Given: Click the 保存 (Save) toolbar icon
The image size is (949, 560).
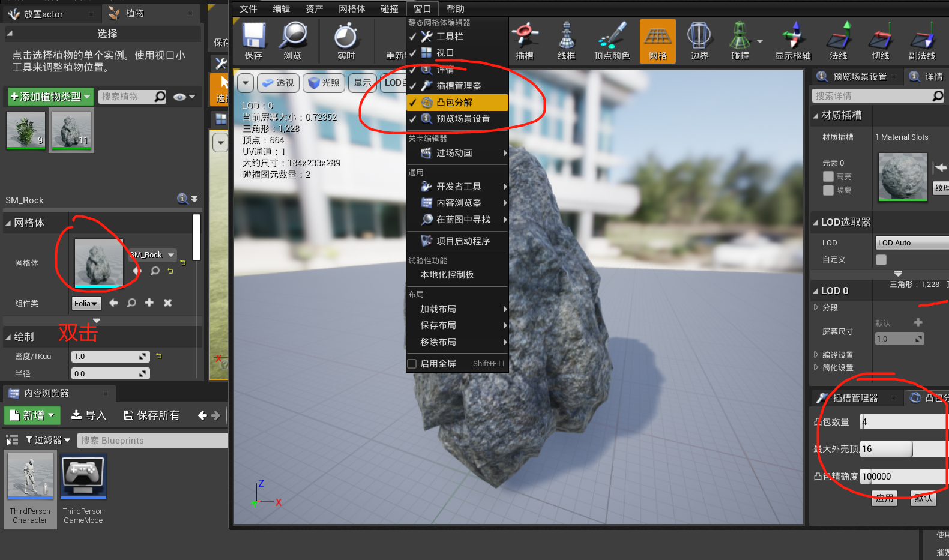Looking at the screenshot, I should pos(253,41).
